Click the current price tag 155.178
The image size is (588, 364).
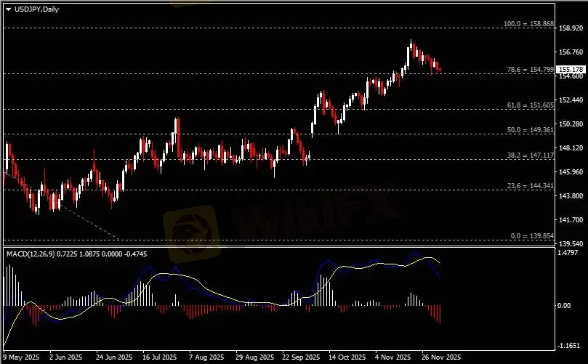click(x=570, y=69)
